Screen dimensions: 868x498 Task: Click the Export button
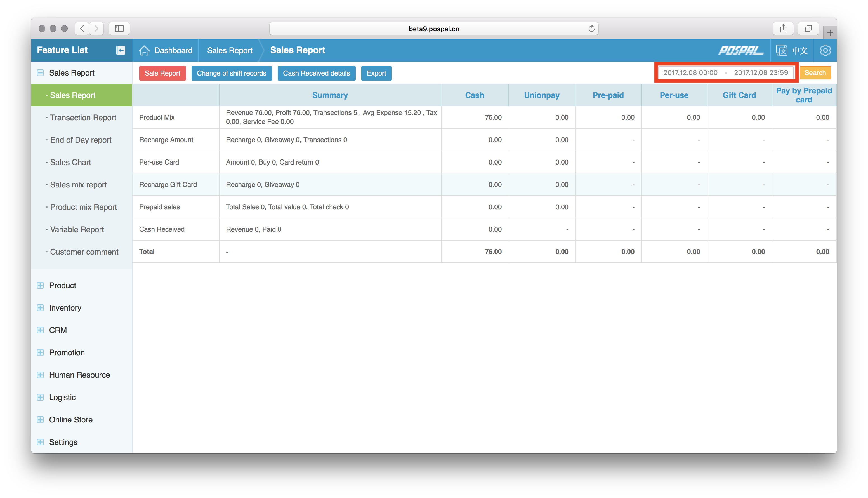[376, 73]
